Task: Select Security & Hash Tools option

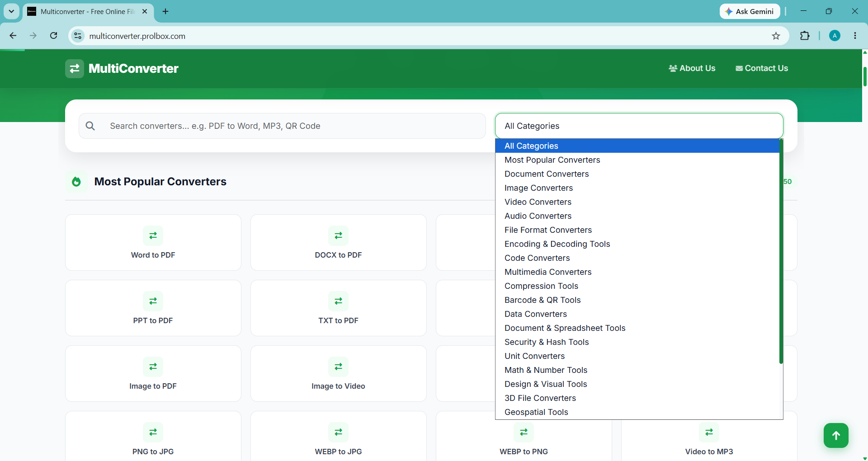Action: tap(637, 342)
